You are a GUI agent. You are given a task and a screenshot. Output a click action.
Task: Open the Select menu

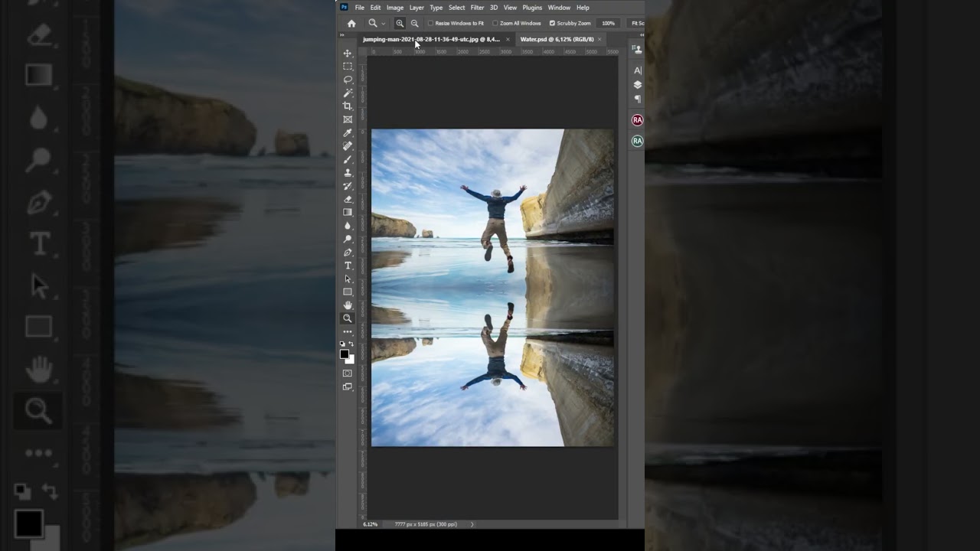457,8
